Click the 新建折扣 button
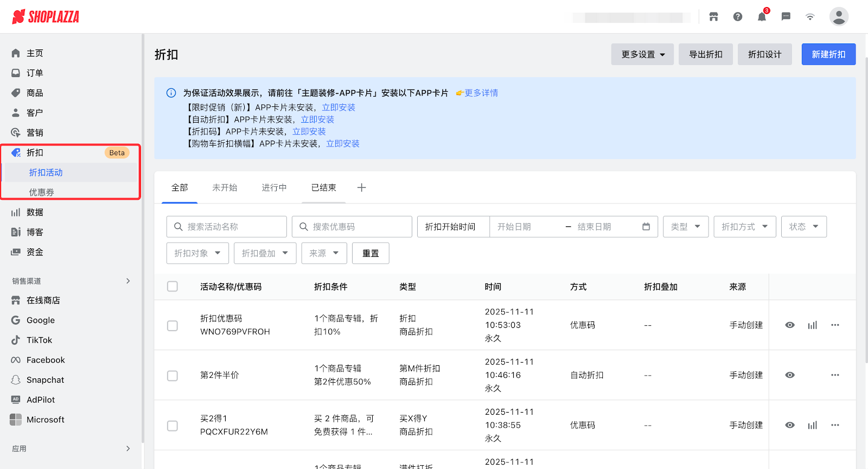 tap(828, 54)
